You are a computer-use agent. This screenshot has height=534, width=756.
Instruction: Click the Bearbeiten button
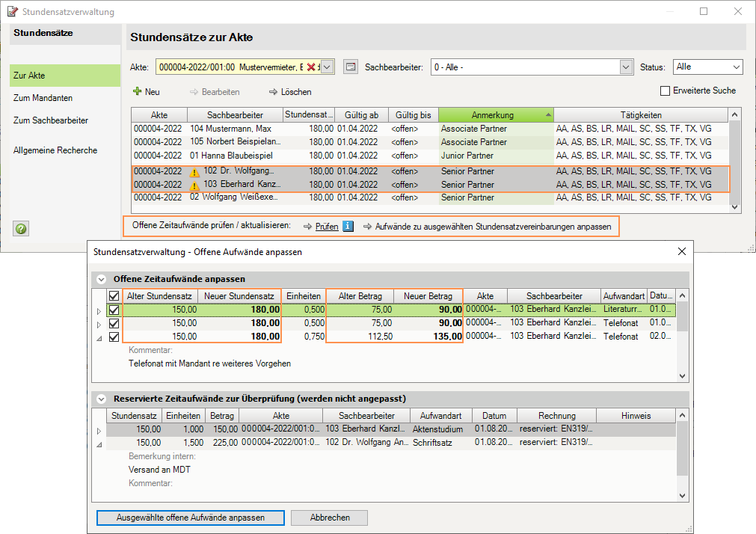[x=215, y=92]
